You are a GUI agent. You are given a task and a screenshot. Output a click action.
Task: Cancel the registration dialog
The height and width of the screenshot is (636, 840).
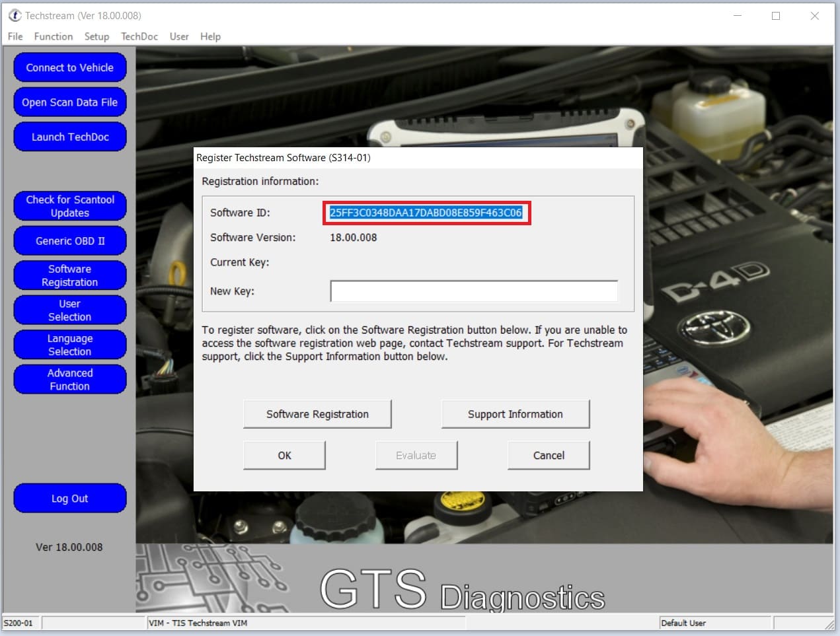pyautogui.click(x=549, y=455)
